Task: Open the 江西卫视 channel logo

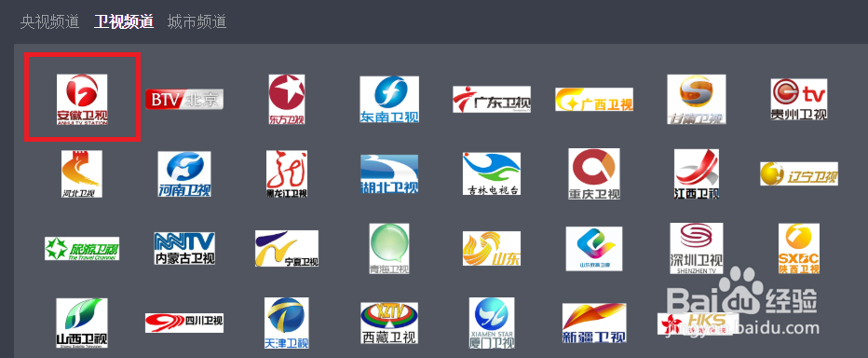Action: tap(697, 174)
